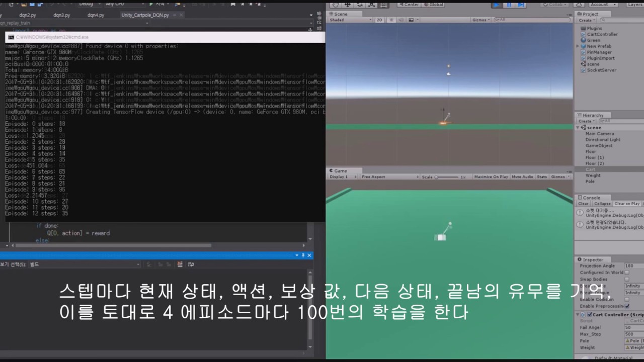Collapse the scene root in Hierarchy
This screenshot has width=644, height=362.
click(578, 128)
